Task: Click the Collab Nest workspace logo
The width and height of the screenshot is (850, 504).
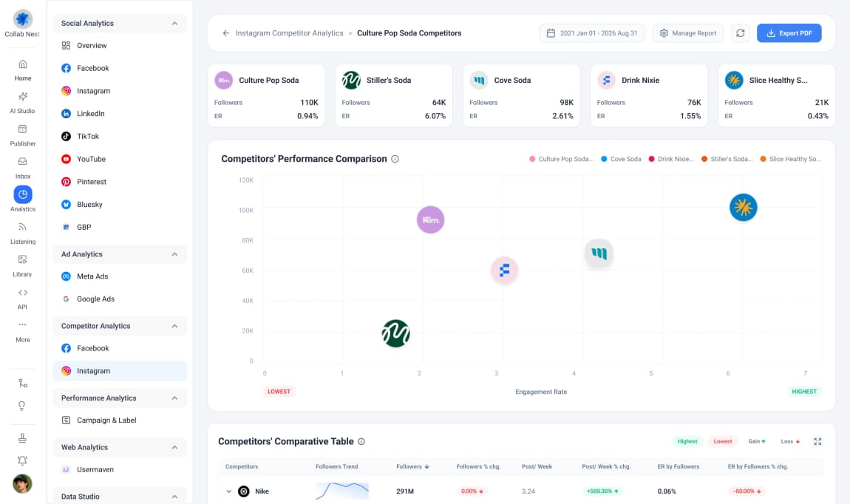Action: pos(22,19)
